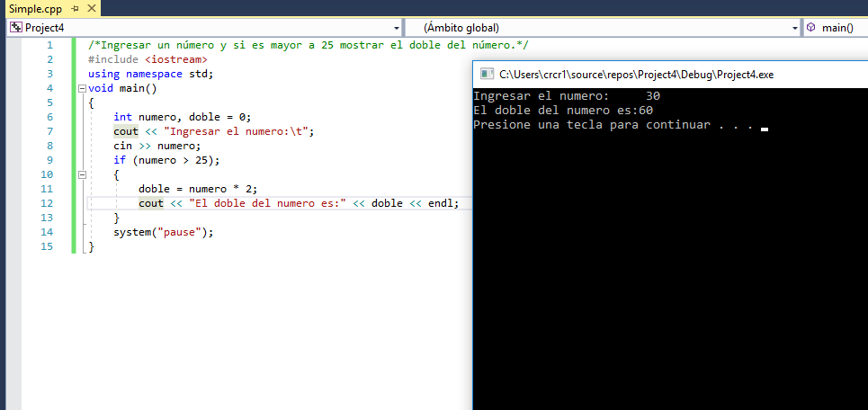
Task: Pin the Simple.cpp tab
Action: pos(76,8)
